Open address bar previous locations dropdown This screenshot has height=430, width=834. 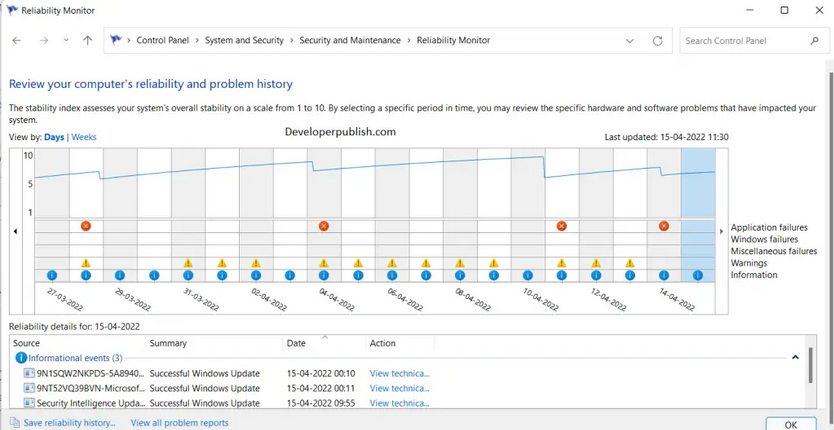pyautogui.click(x=630, y=41)
